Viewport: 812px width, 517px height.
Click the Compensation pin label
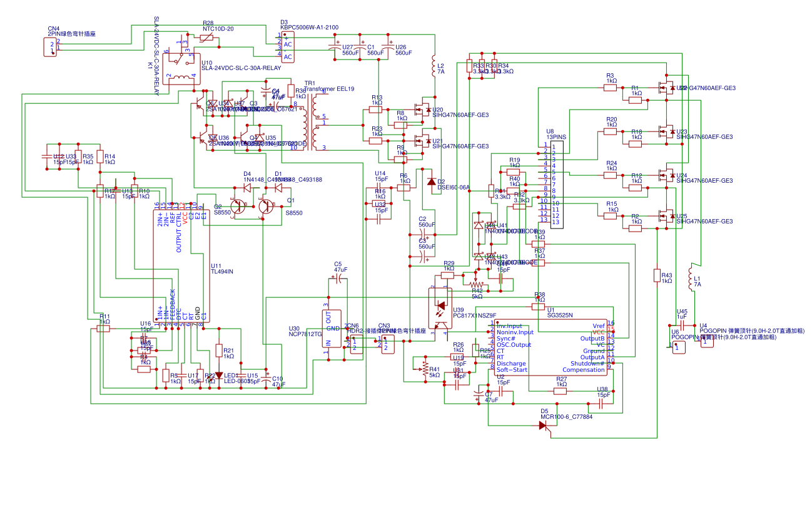point(584,370)
